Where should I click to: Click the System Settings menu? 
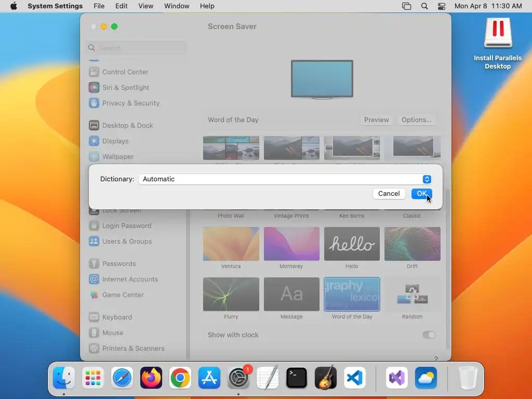(x=55, y=6)
